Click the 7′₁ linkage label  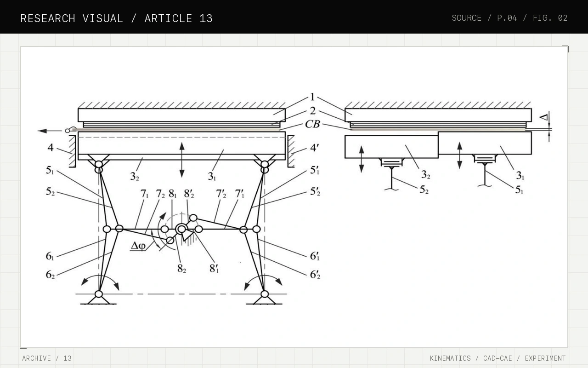pos(239,194)
